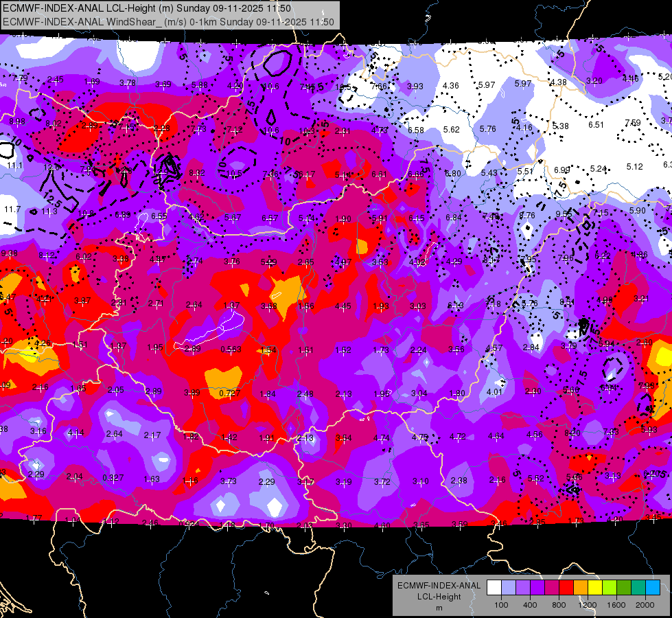The image size is (672, 618).
Task: Click the map value '10.8'
Action: pyautogui.click(x=86, y=213)
